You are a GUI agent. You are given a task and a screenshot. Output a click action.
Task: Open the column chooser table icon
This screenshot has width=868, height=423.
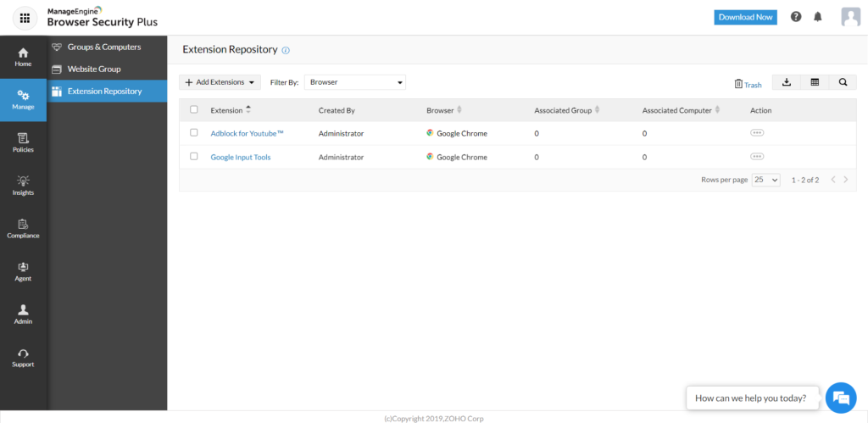pos(815,82)
